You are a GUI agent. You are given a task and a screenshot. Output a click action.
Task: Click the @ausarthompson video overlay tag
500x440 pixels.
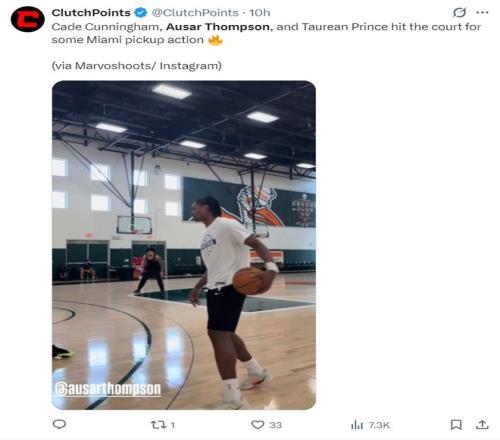(x=108, y=389)
